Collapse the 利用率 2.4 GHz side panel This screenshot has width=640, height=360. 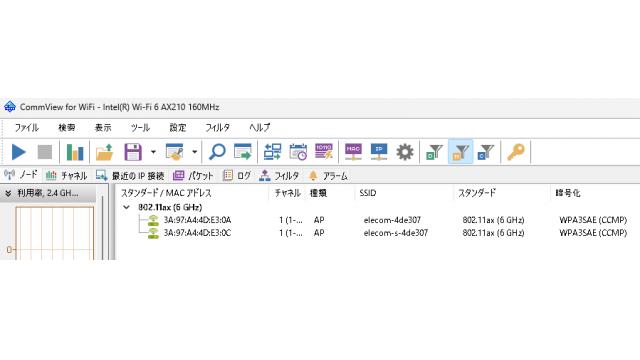coord(8,193)
